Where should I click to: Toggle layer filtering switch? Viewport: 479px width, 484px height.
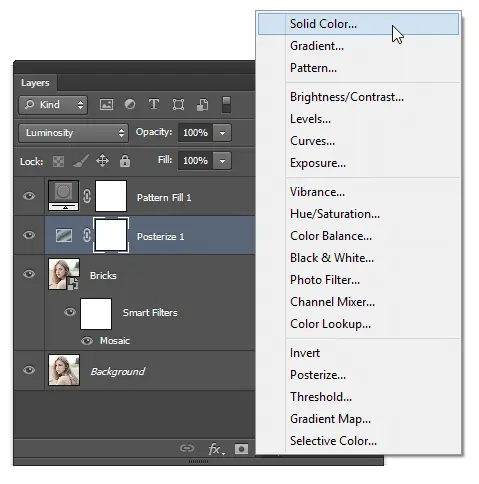point(226,105)
